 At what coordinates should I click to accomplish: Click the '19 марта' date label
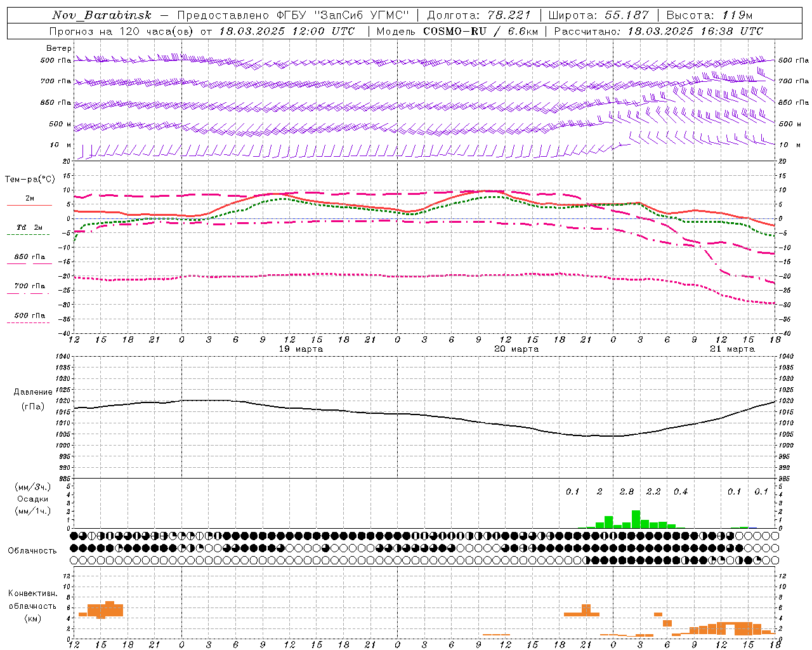(x=301, y=349)
